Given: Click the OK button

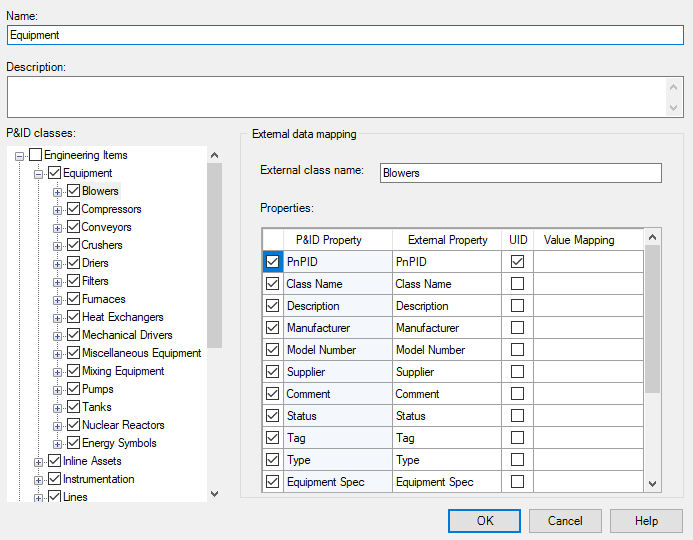Looking at the screenshot, I should (x=484, y=521).
